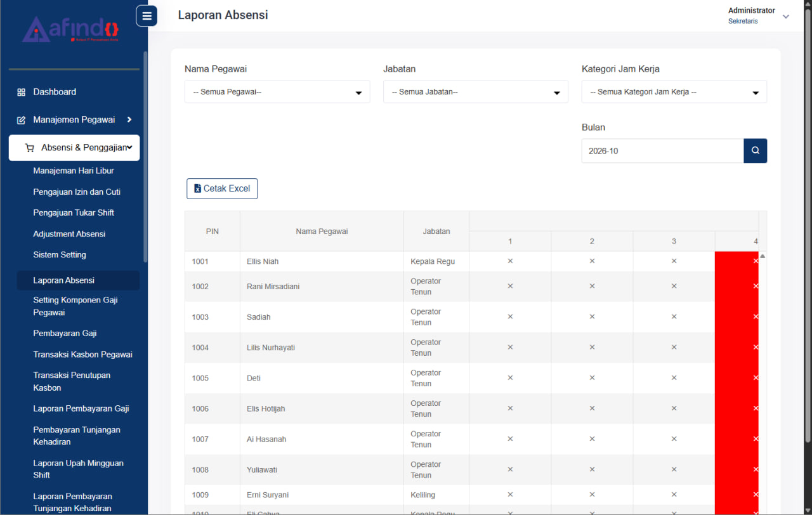The width and height of the screenshot is (812, 515).
Task: Click employee name Rani Mirsadiani
Action: [x=273, y=287]
